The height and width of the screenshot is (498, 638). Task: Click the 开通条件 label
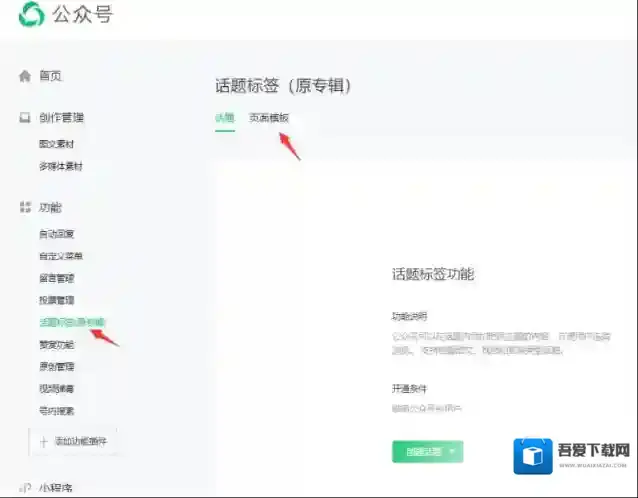tap(409, 389)
